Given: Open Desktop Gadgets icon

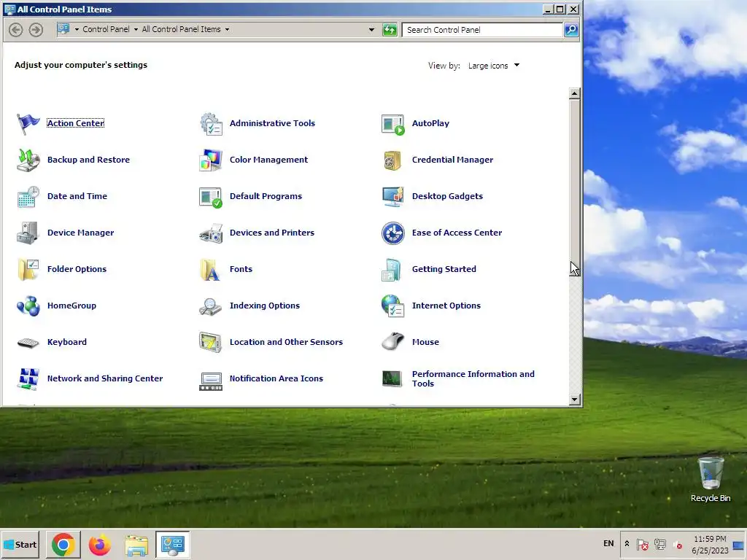Looking at the screenshot, I should pyautogui.click(x=393, y=197).
